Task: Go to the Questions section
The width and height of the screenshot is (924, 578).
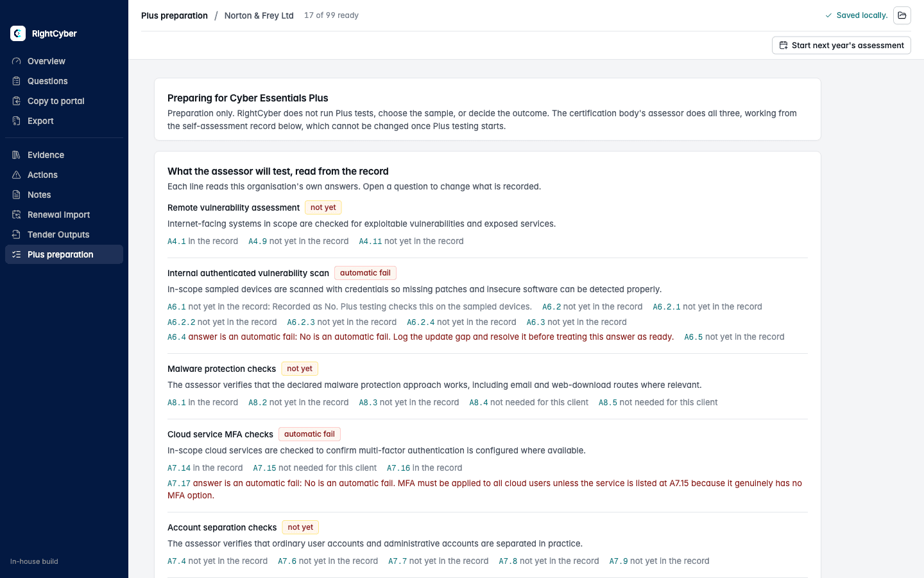Action: point(64,81)
